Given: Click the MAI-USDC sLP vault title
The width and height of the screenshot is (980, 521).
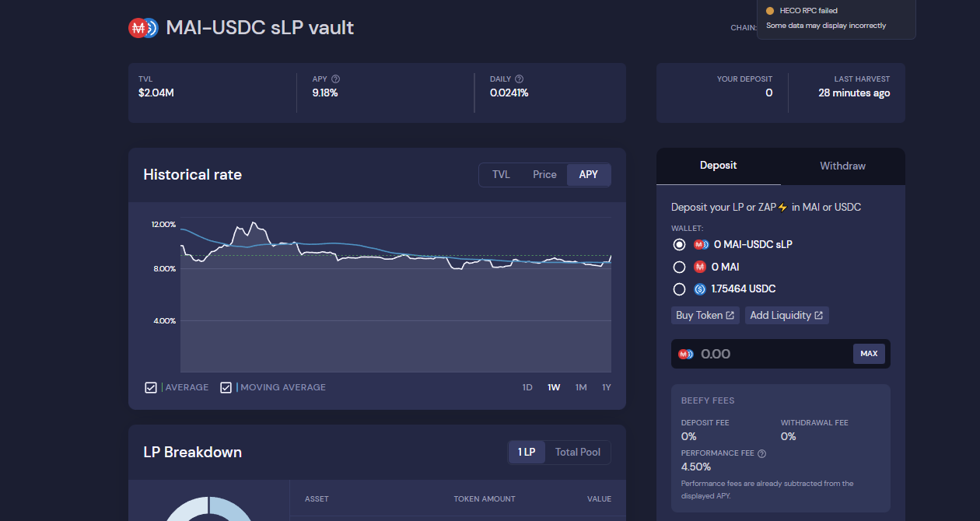Looking at the screenshot, I should pos(260,28).
